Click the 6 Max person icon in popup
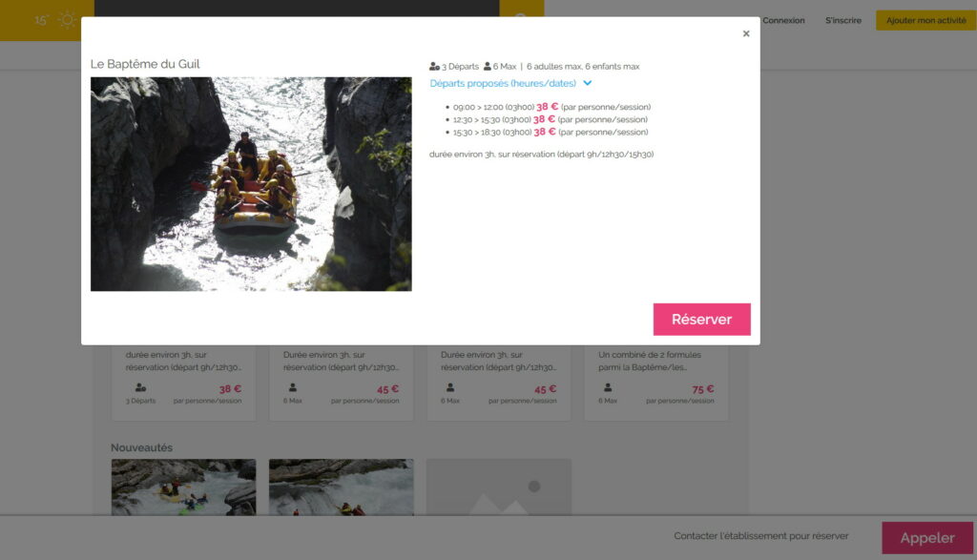Image resolution: width=977 pixels, height=560 pixels. tap(488, 66)
